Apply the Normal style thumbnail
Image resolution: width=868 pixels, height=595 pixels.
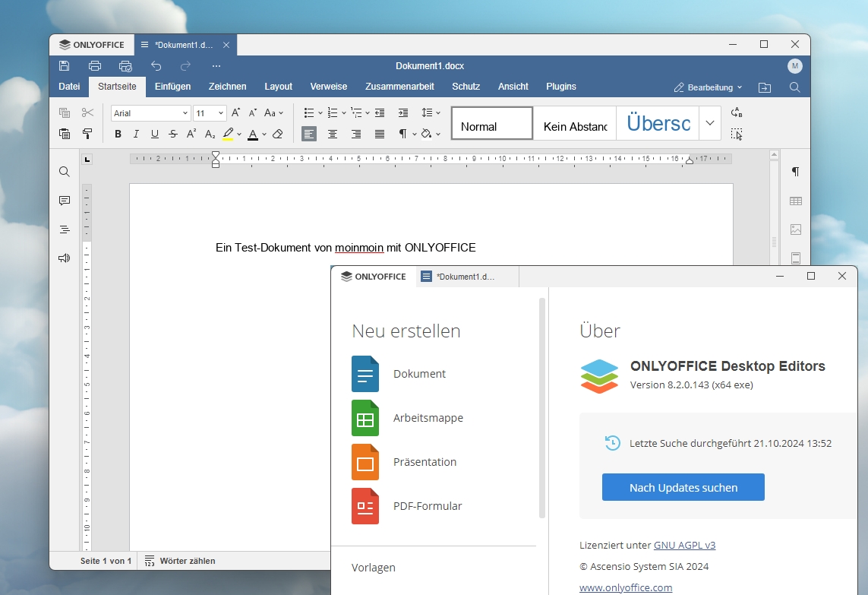[492, 123]
